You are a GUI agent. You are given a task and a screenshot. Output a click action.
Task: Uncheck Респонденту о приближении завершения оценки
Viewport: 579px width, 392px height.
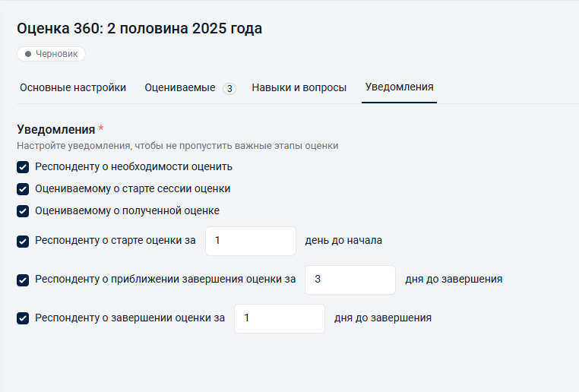tap(23, 280)
